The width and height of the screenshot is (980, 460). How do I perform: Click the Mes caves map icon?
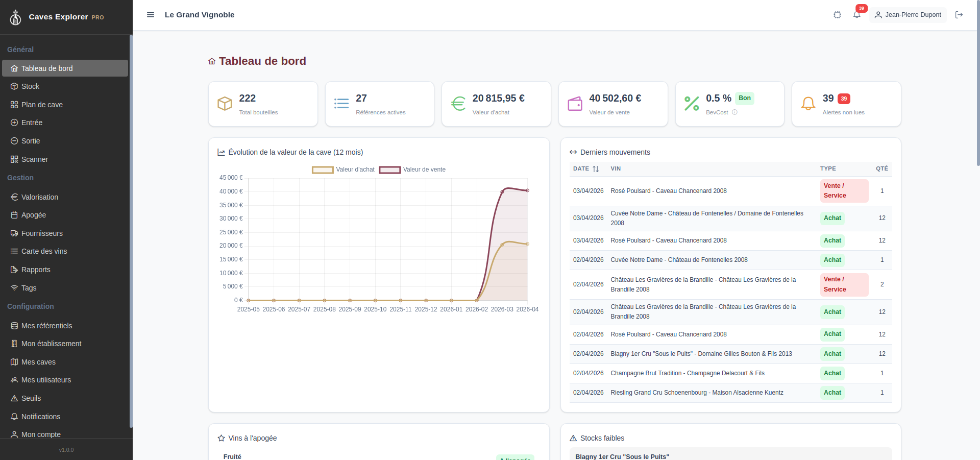coord(14,362)
